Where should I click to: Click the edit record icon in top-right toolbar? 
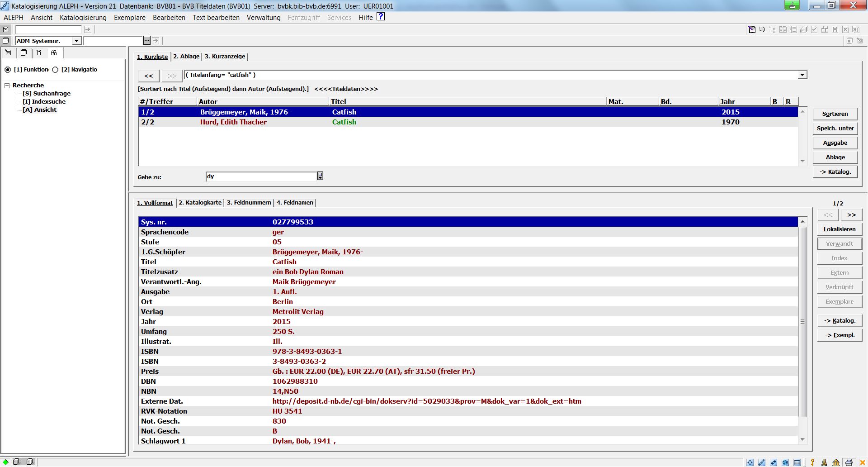click(x=752, y=29)
